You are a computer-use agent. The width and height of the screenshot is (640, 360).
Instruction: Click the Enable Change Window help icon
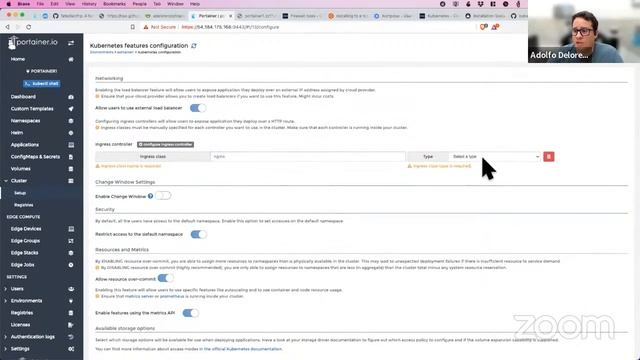coord(151,196)
